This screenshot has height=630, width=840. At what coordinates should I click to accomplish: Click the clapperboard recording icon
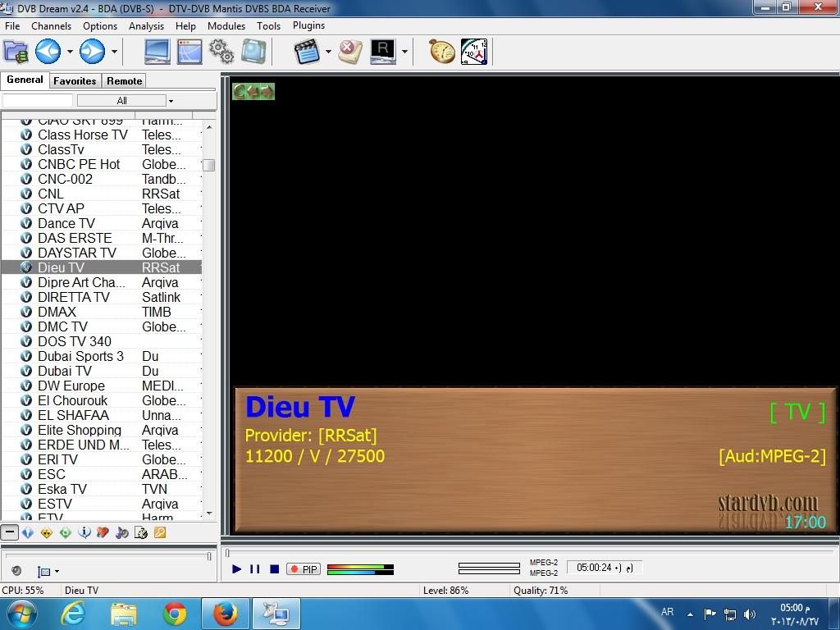click(x=307, y=52)
